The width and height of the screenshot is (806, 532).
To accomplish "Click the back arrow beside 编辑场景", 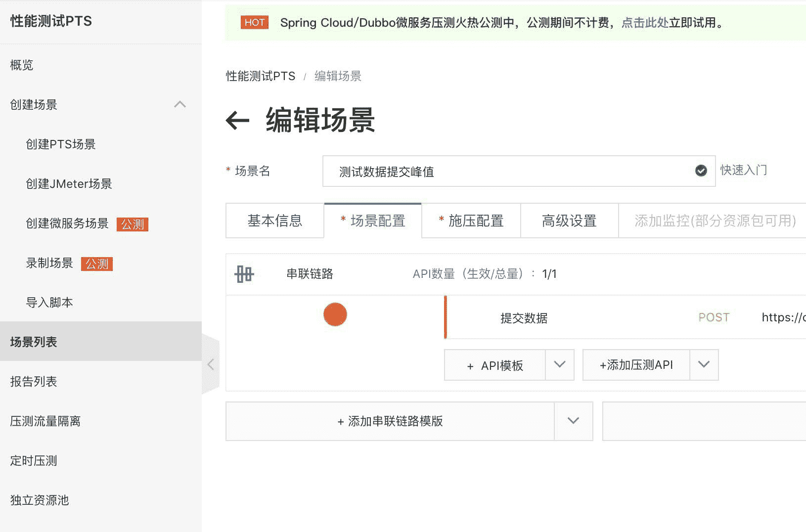I will point(237,120).
